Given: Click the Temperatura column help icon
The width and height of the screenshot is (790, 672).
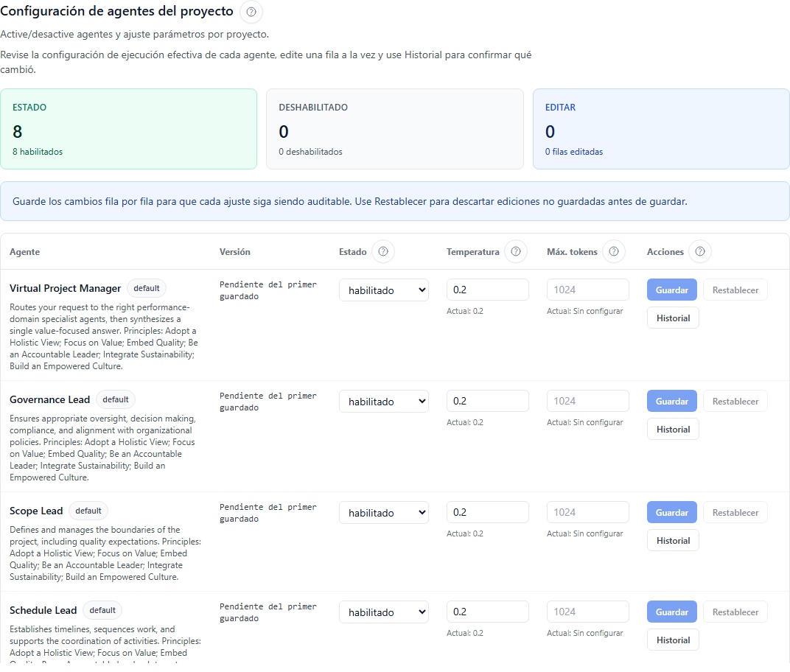Looking at the screenshot, I should 516,252.
